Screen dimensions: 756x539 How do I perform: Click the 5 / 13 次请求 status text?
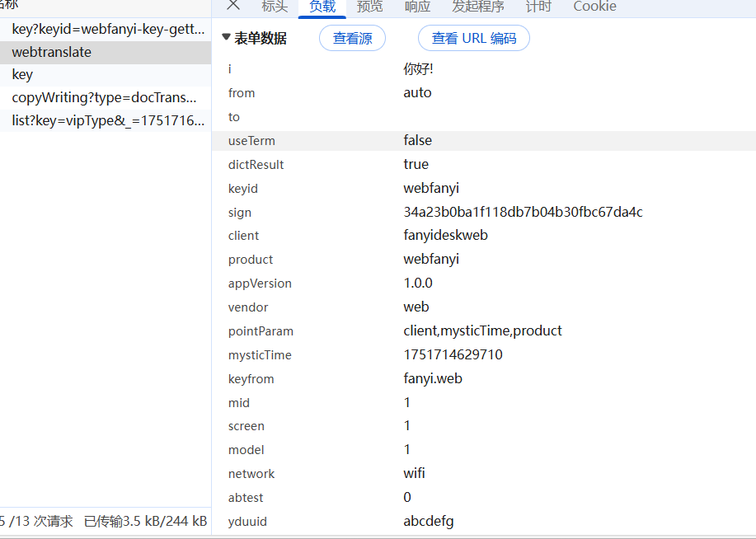36,521
